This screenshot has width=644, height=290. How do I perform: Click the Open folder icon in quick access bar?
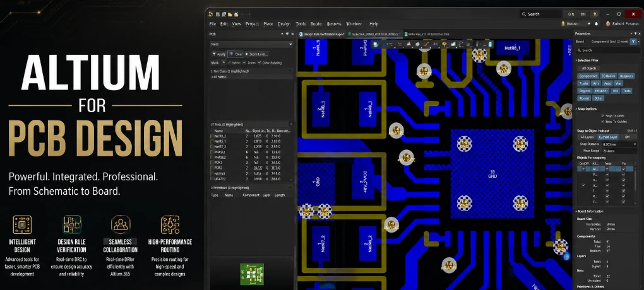(230, 14)
